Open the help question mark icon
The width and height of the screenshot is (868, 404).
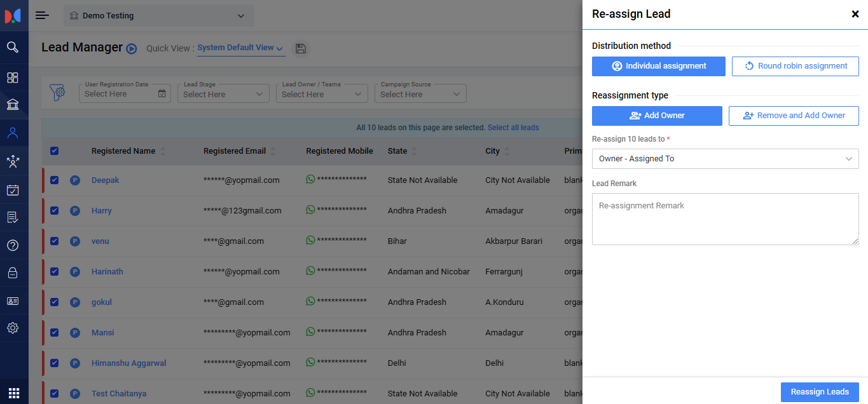[x=13, y=245]
